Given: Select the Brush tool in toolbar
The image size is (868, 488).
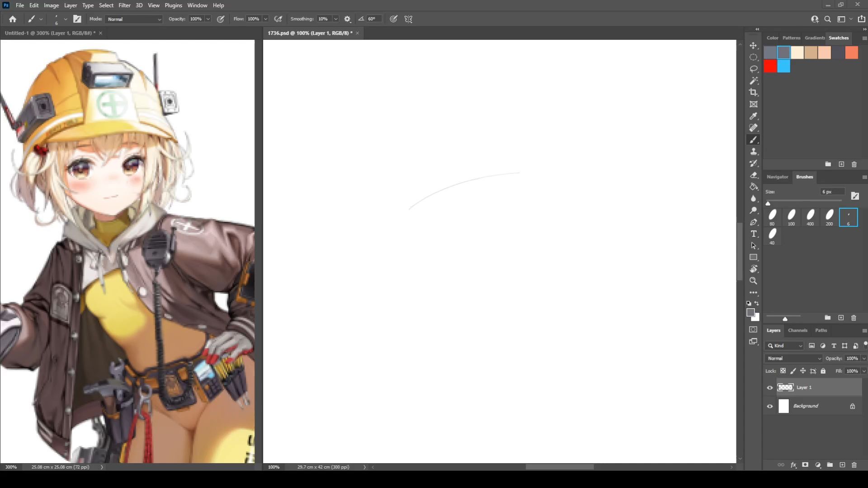Looking at the screenshot, I should pyautogui.click(x=753, y=140).
